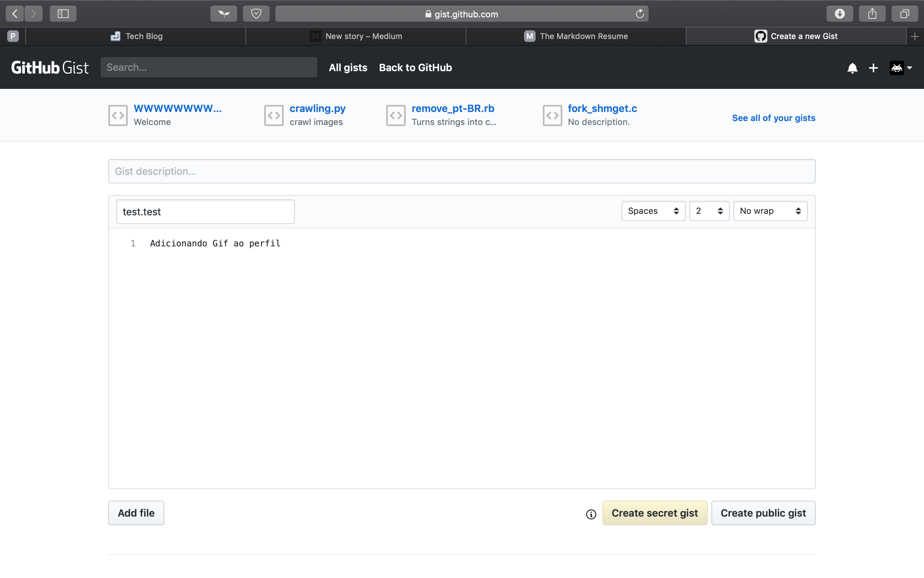Open the fork_shmget.c gist
Screen dimensions: 924x578
click(602, 109)
